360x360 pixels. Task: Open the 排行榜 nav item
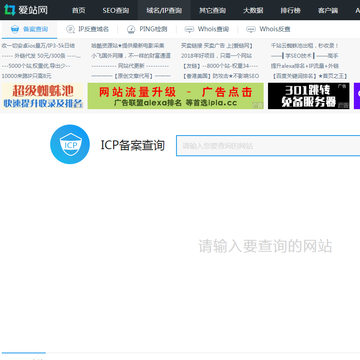coord(290,10)
